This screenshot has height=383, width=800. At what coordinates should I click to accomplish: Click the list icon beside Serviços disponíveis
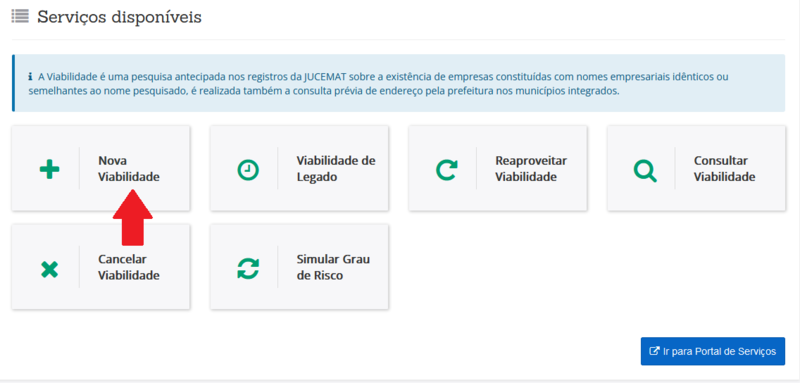coord(20,16)
